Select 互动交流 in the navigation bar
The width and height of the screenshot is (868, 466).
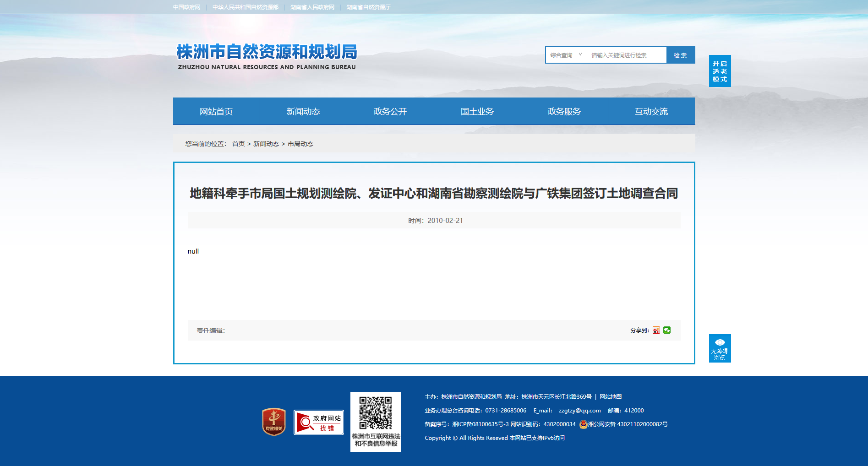click(651, 111)
